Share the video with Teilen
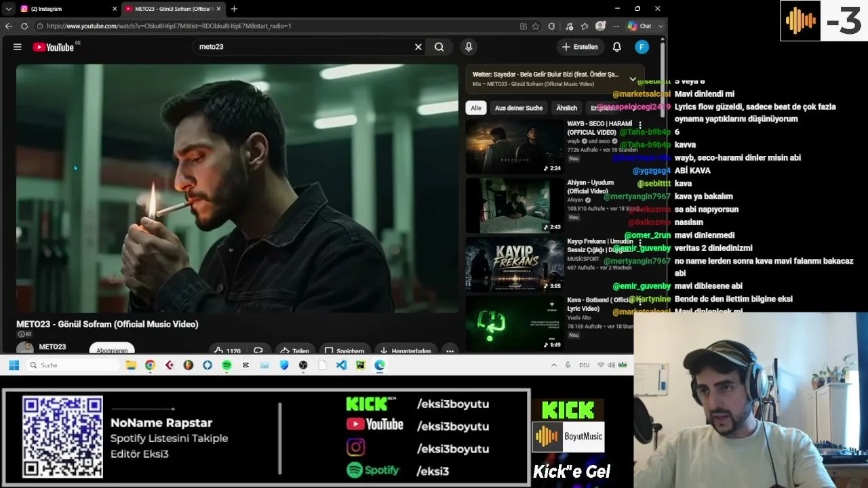Screen dimensions: 868x488 295,350
